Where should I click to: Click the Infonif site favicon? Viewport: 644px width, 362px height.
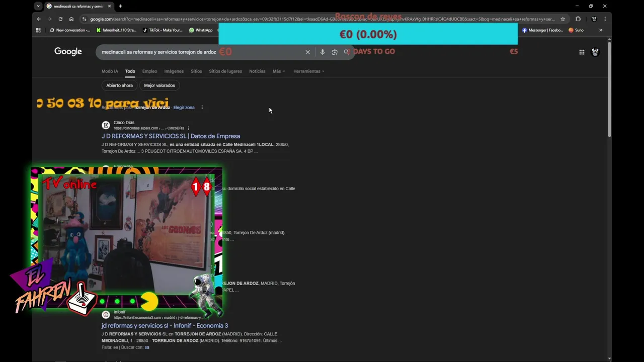point(106,315)
